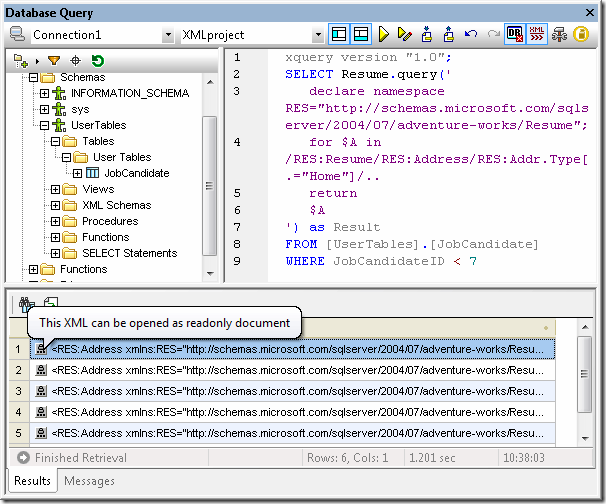Click the undo arrow in toolbar
606x504 pixels.
click(470, 34)
